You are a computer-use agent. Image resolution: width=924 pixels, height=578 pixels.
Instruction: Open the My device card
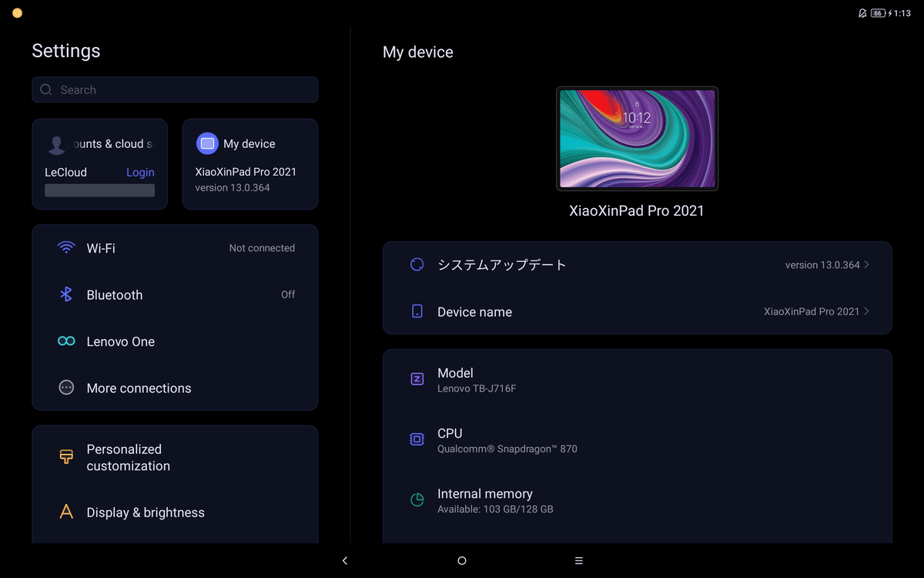click(250, 164)
